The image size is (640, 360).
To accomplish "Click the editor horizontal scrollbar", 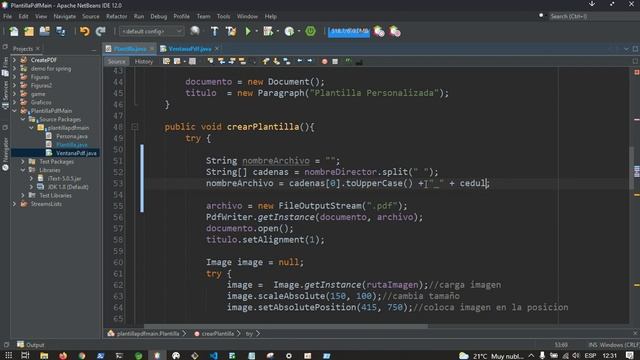I will point(286,326).
